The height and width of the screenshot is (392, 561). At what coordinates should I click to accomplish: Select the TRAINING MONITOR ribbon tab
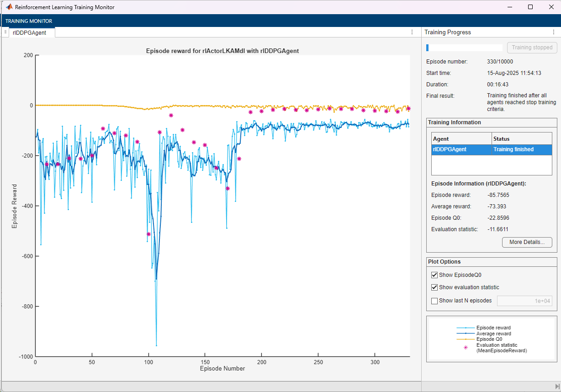click(29, 21)
